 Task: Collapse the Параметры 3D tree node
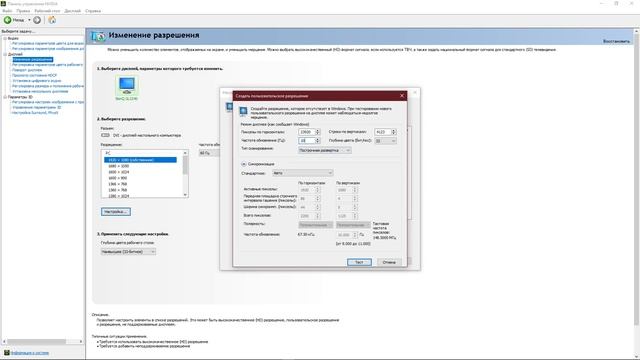5,97
